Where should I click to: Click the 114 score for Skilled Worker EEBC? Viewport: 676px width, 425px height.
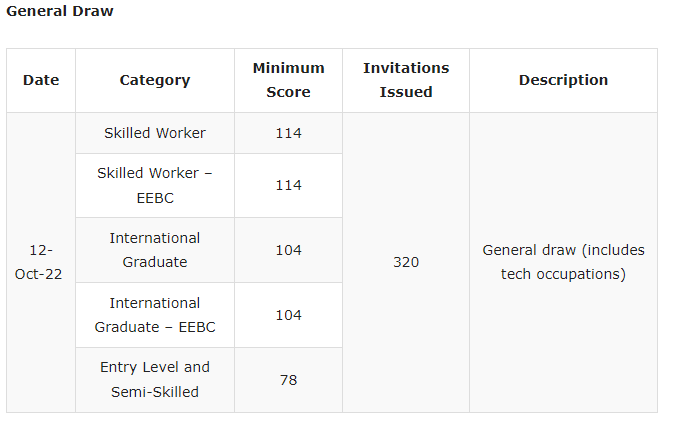click(x=288, y=185)
